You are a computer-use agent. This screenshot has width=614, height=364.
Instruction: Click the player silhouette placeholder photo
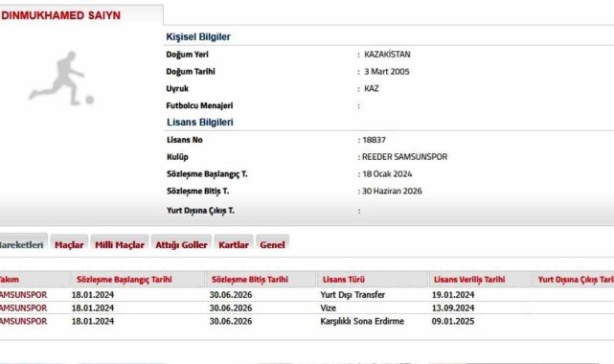[x=61, y=79]
